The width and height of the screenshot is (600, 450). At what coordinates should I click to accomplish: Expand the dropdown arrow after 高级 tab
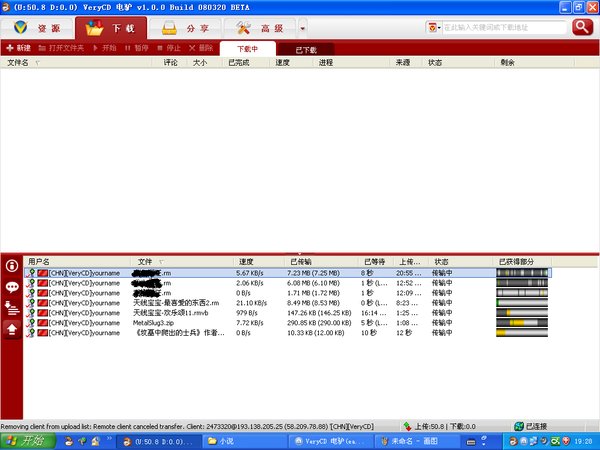[303, 28]
